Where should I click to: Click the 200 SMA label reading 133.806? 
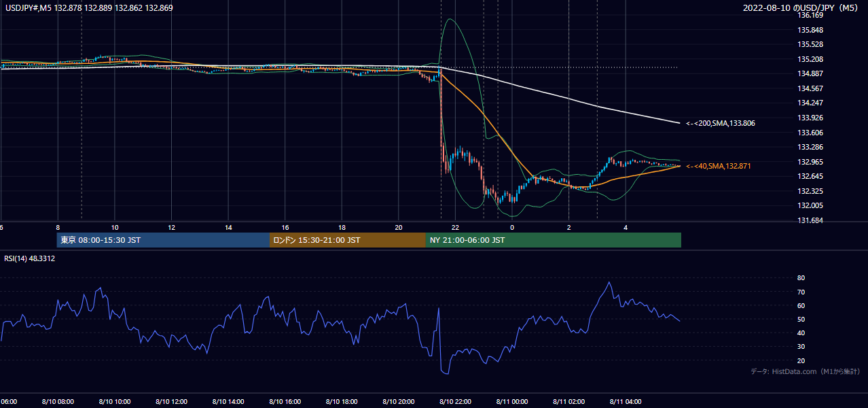(x=720, y=124)
